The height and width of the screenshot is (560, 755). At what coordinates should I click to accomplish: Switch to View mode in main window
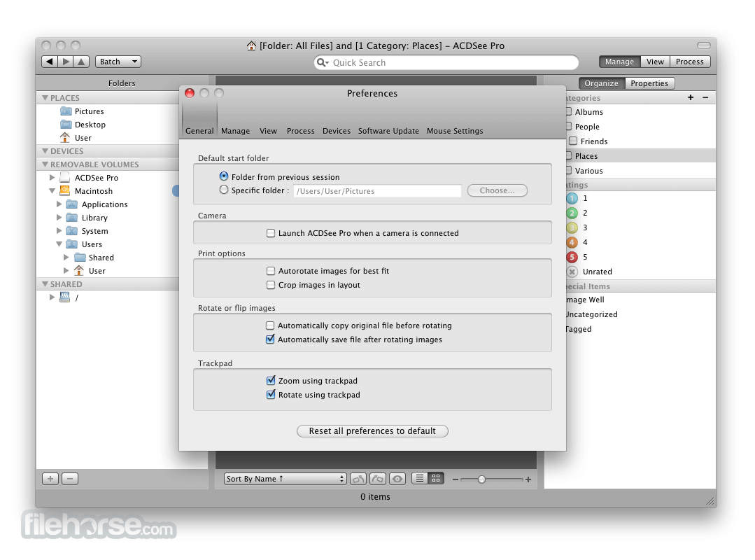click(655, 62)
